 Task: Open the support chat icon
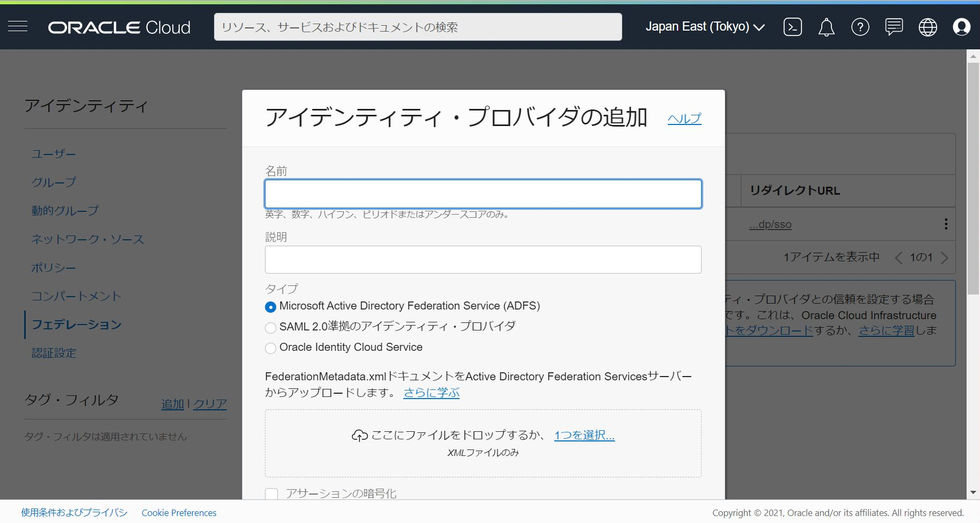(x=894, y=27)
